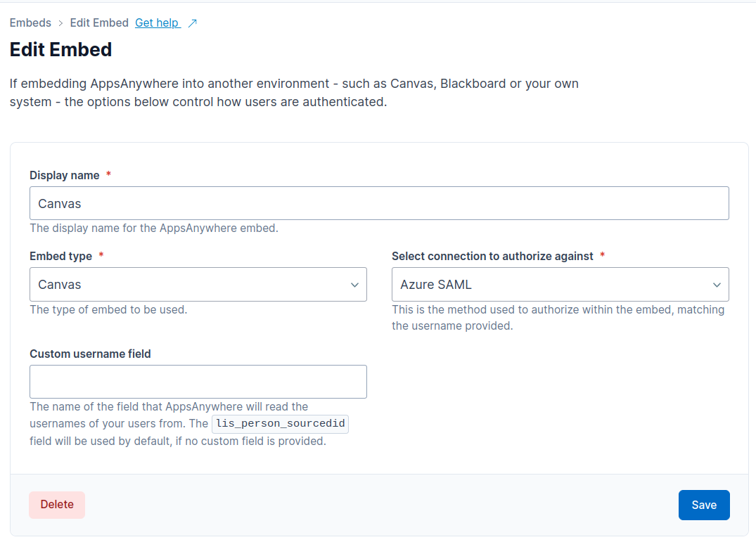Open the Get help link
756x542 pixels.
(157, 23)
